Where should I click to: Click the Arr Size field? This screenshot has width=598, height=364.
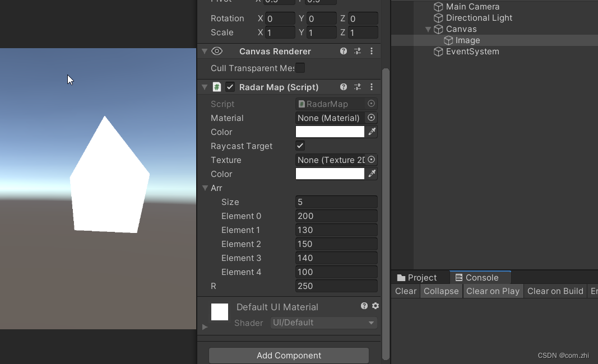coord(336,202)
